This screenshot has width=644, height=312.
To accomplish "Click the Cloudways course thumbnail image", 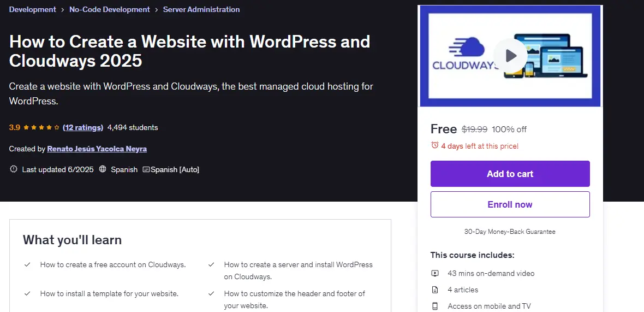I will [510, 56].
